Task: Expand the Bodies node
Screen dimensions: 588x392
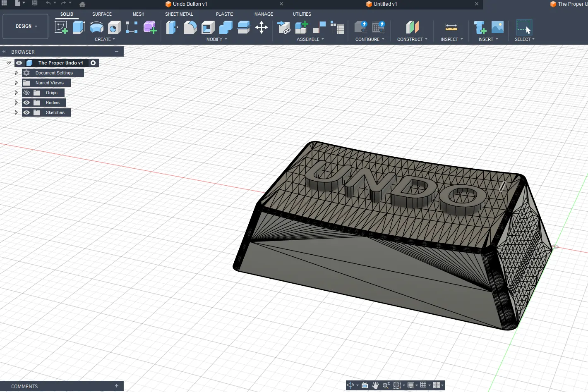Action: tap(16, 103)
